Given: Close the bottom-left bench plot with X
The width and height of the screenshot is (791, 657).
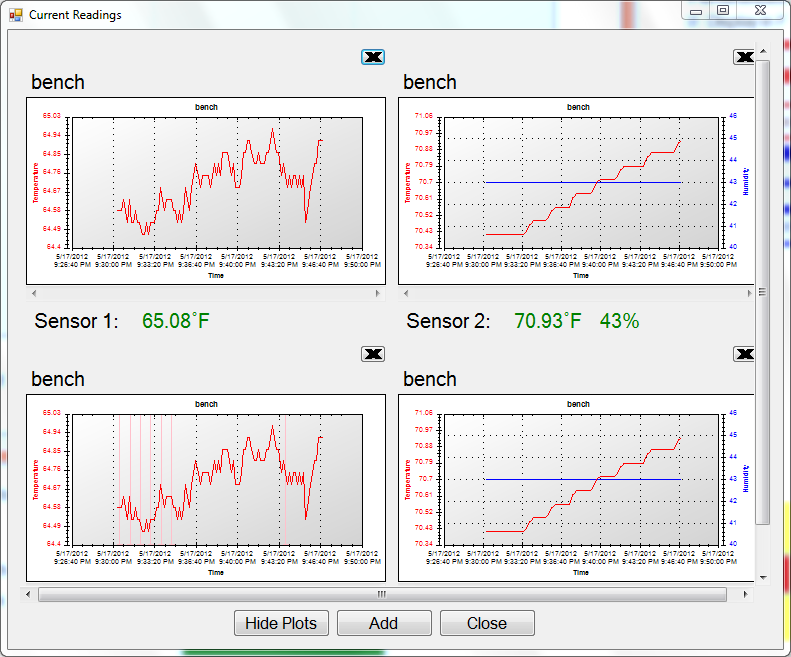Looking at the screenshot, I should (373, 354).
